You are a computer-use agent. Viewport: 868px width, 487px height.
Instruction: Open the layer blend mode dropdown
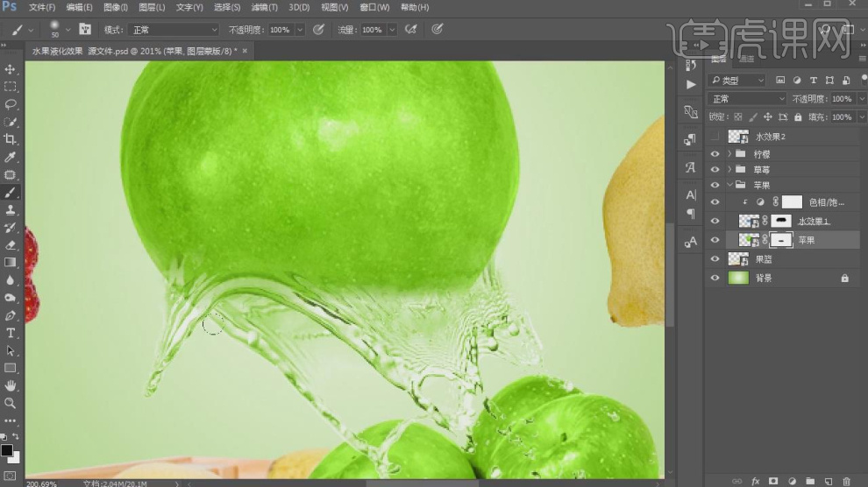[x=747, y=99]
